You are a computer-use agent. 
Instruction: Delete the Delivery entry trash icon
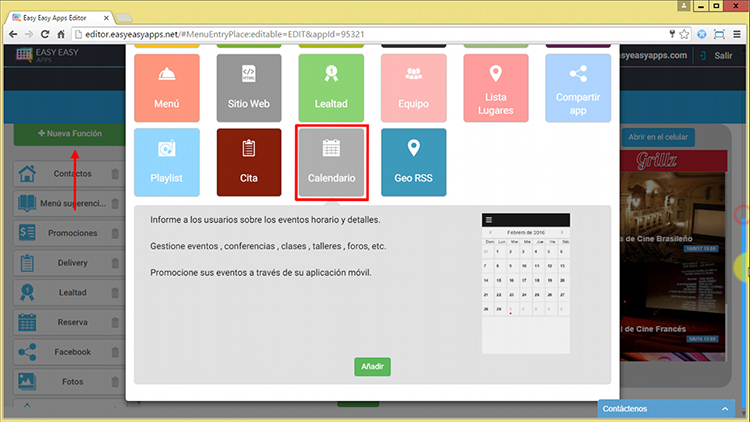115,263
